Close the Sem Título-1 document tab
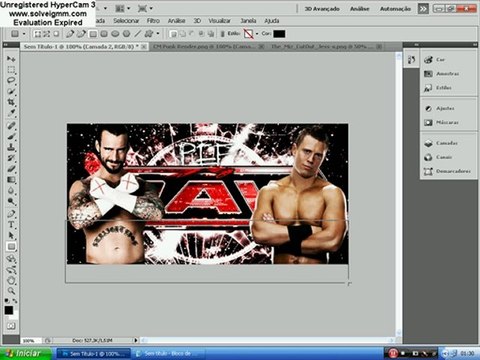 [144, 47]
